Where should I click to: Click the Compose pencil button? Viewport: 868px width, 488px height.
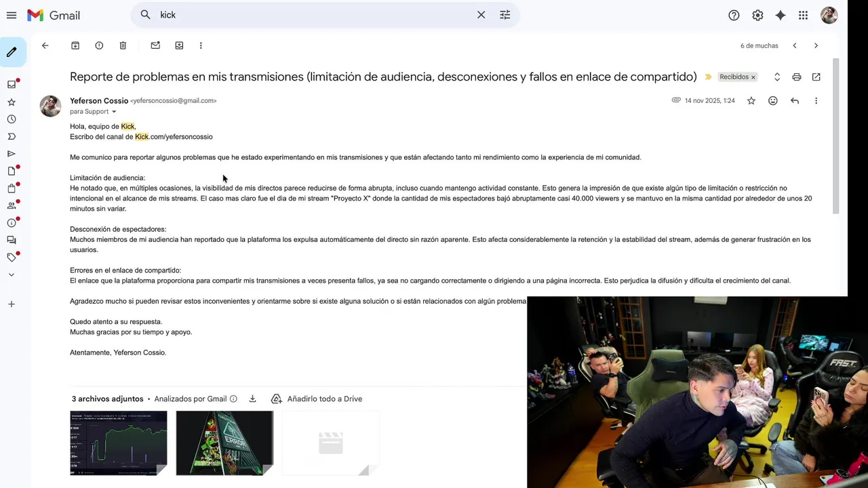pyautogui.click(x=12, y=52)
